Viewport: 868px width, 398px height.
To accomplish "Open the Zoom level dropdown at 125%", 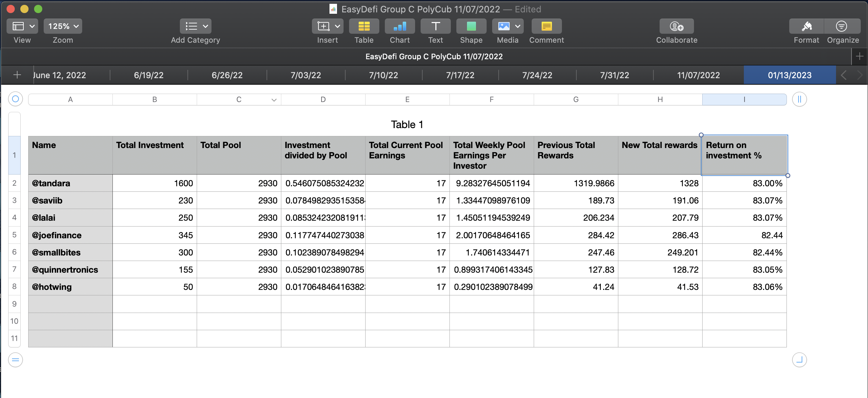I will (63, 26).
